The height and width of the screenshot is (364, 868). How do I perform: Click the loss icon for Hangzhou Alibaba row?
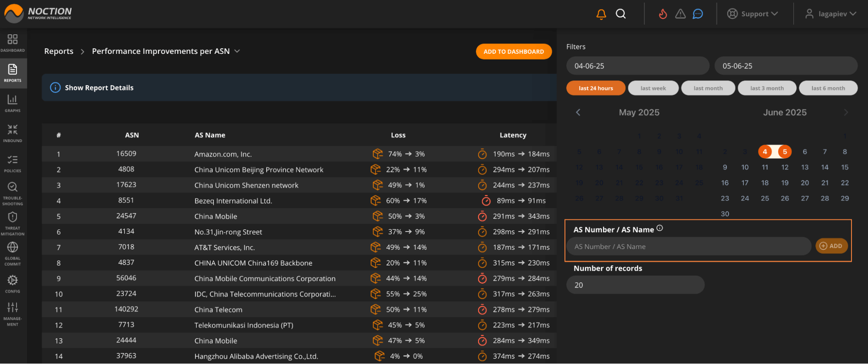[380, 356]
